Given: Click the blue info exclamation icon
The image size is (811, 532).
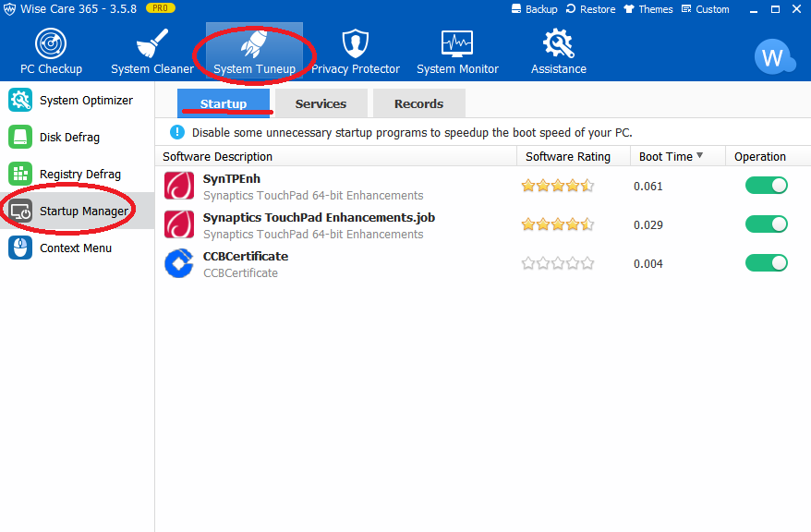Looking at the screenshot, I should coord(177,132).
